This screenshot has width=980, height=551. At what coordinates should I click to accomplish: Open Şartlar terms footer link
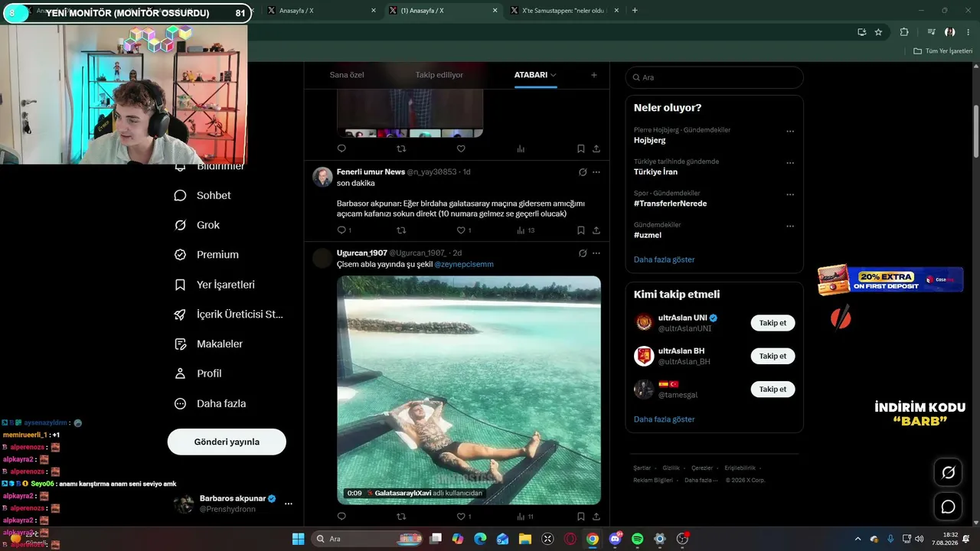(x=642, y=468)
